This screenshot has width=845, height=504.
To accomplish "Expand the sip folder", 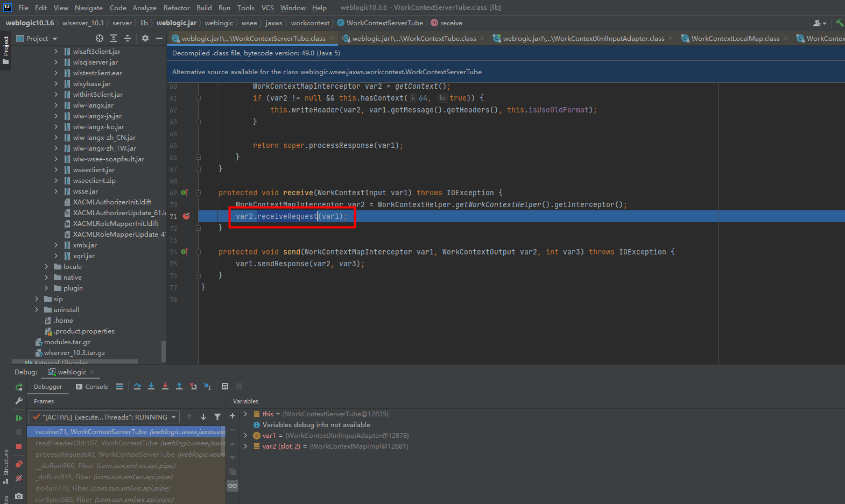I will pyautogui.click(x=37, y=299).
